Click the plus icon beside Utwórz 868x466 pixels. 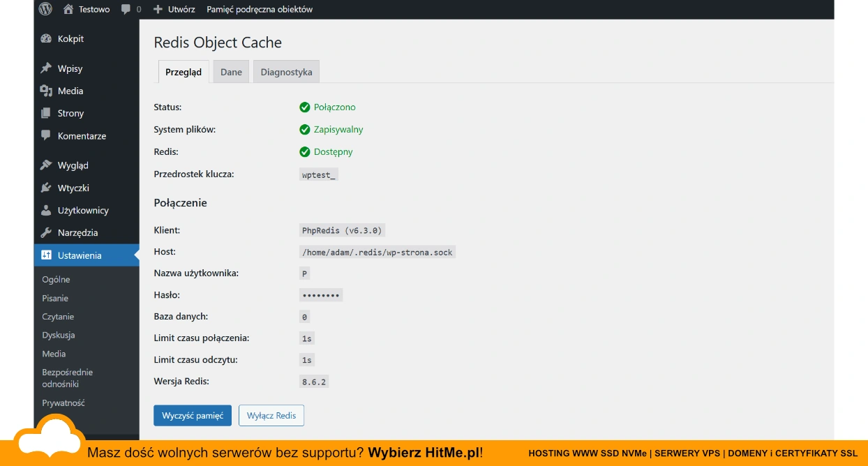tap(158, 9)
